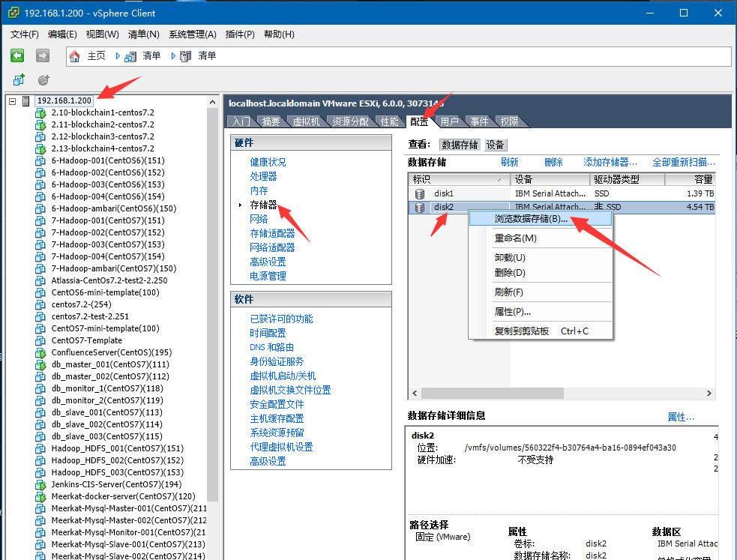737x560 pixels.
Task: Click the datastore icon for disk2
Action: 420,207
